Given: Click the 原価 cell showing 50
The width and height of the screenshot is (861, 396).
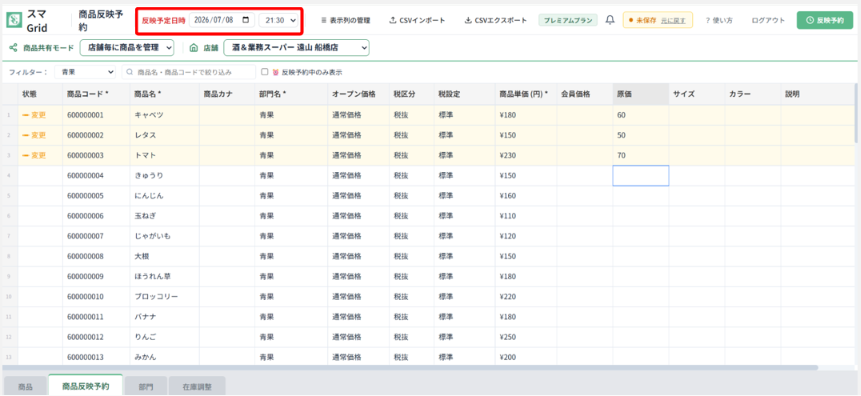Looking at the screenshot, I should point(641,135).
